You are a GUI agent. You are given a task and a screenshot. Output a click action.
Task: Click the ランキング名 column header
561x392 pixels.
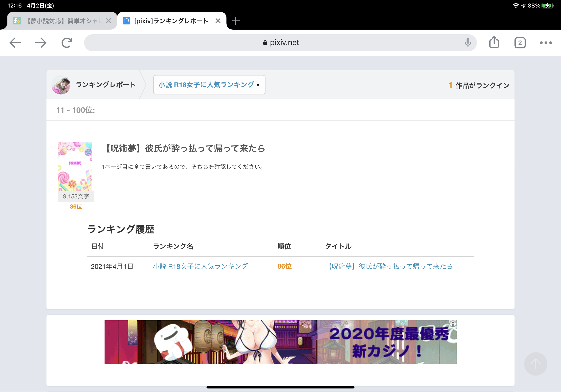pos(173,246)
